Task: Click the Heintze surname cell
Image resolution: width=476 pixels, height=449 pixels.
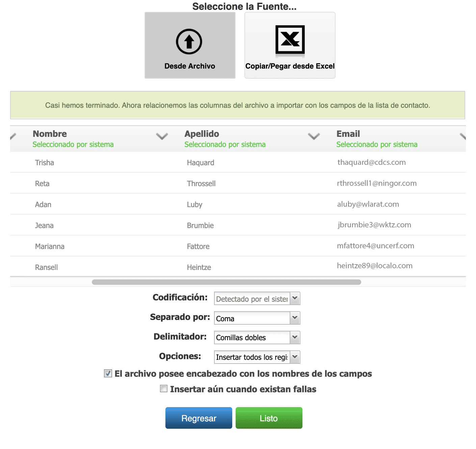Action: (x=199, y=267)
